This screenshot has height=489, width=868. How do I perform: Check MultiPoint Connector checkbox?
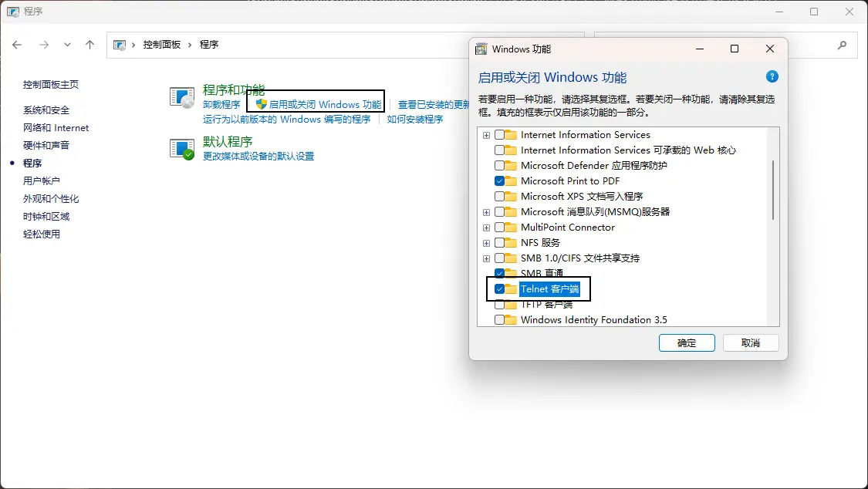point(499,227)
